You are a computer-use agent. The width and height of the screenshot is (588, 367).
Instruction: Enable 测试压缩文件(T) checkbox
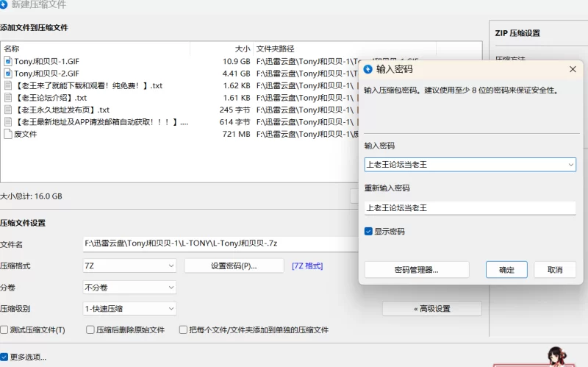pyautogui.click(x=4, y=330)
